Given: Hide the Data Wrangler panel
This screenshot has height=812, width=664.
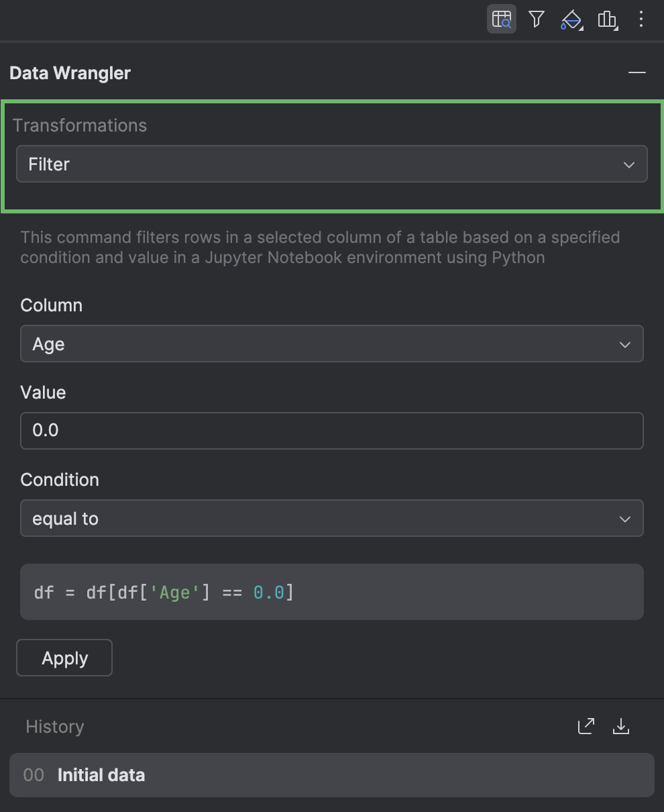Looking at the screenshot, I should coord(637,72).
